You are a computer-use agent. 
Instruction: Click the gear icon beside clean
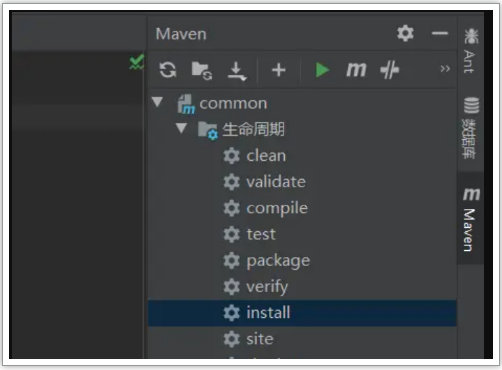pos(232,156)
